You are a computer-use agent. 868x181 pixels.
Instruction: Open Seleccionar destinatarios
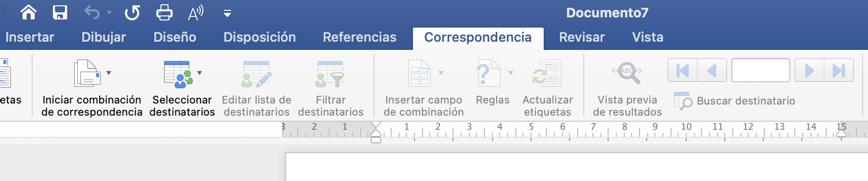182,88
